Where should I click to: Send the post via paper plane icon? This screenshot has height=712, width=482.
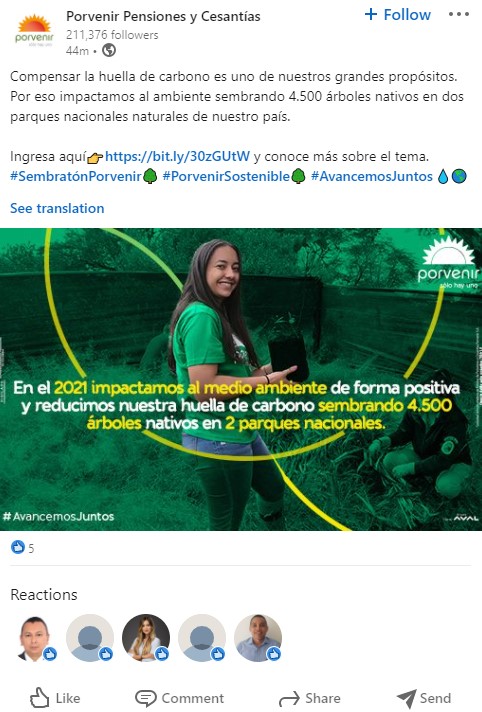[x=406, y=698]
